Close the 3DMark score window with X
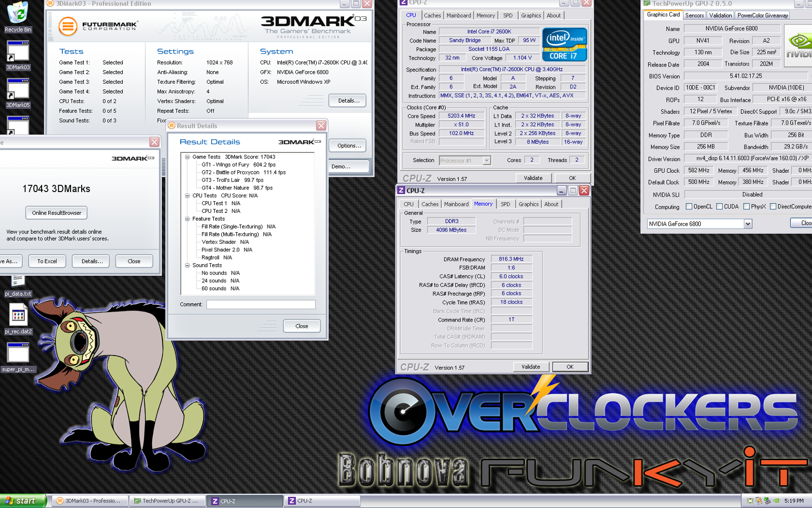 point(154,142)
